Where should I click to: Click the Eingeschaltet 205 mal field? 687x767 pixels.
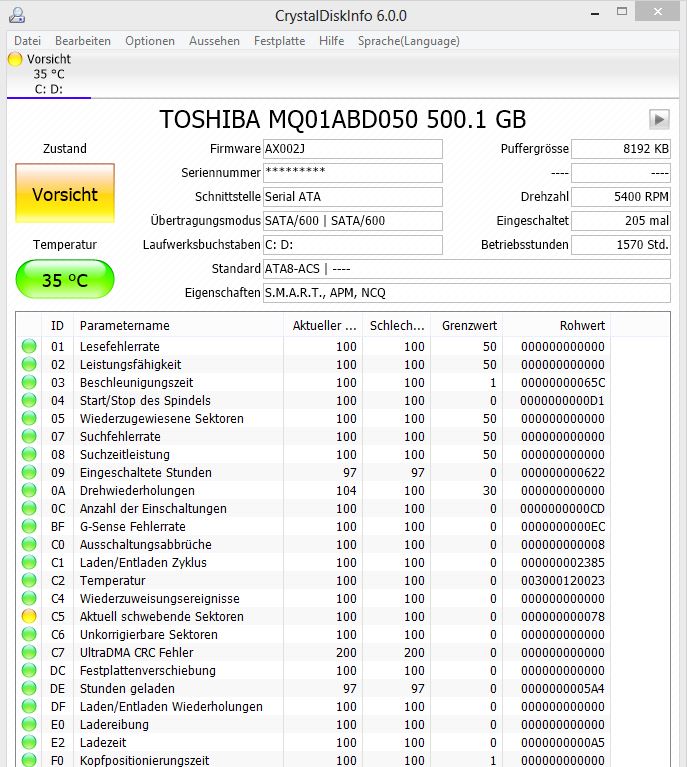(621, 221)
